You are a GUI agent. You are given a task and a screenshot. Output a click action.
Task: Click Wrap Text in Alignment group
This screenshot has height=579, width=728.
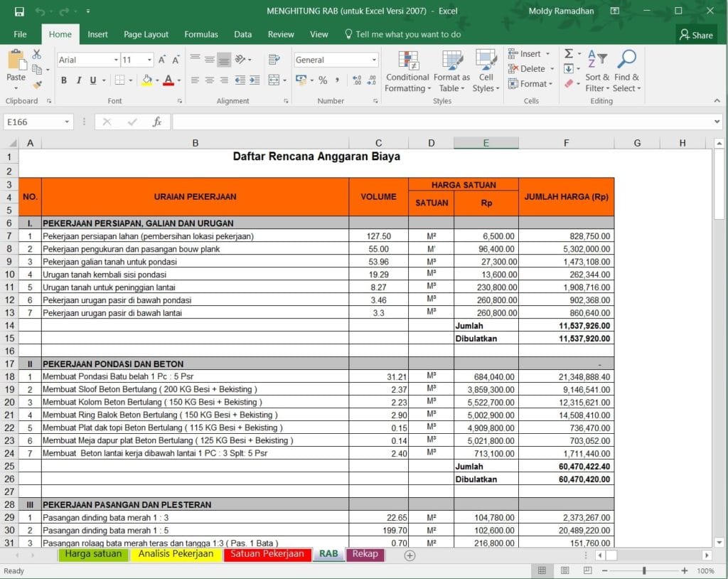[274, 59]
